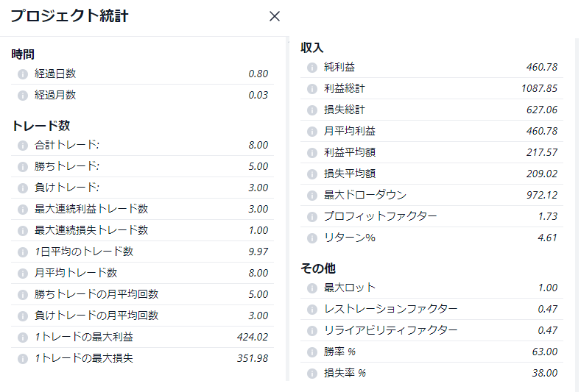
Task: Click info icon beside 経過月数
Action: point(23,95)
